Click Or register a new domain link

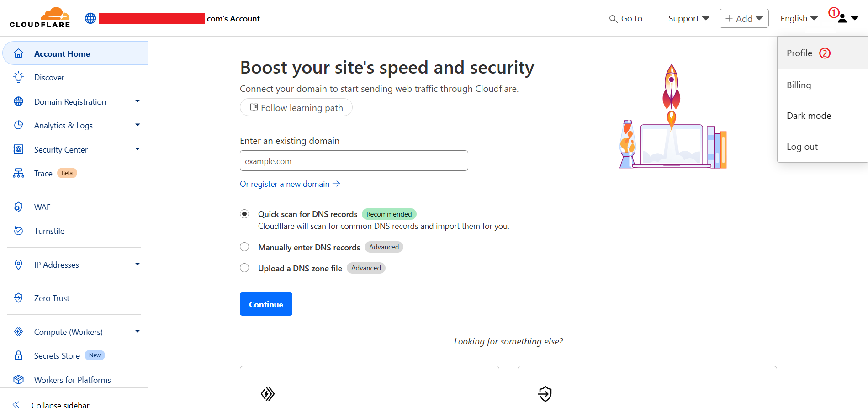pyautogui.click(x=290, y=184)
